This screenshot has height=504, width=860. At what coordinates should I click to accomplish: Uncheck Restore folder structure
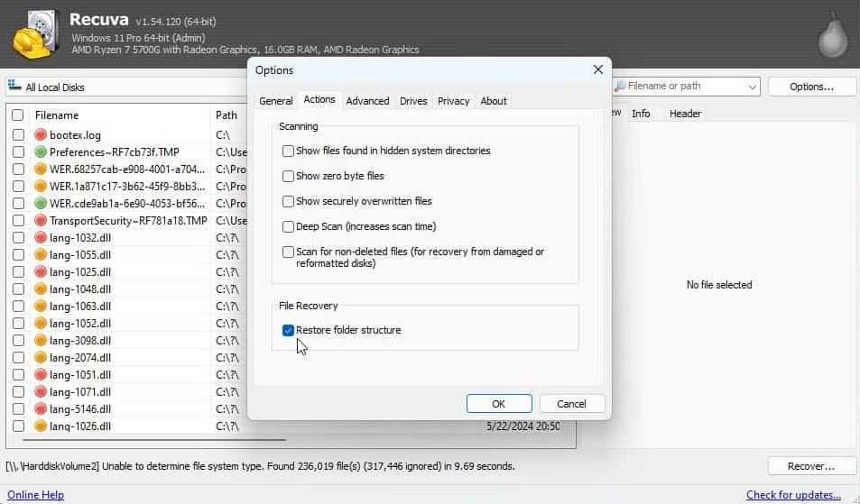[288, 330]
